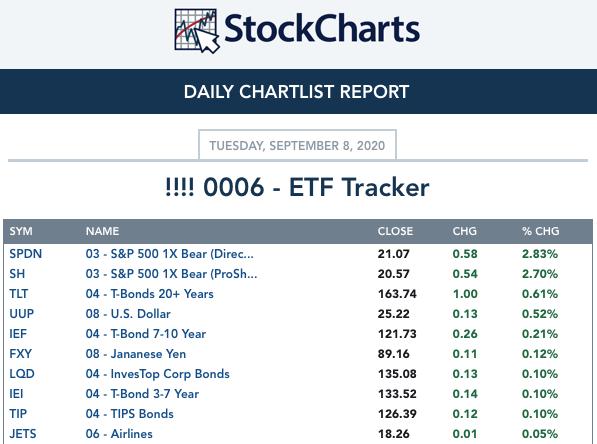Screen dimensions: 597x444
Task: Click the InvesTop Corp Bonds link
Action: point(157,374)
